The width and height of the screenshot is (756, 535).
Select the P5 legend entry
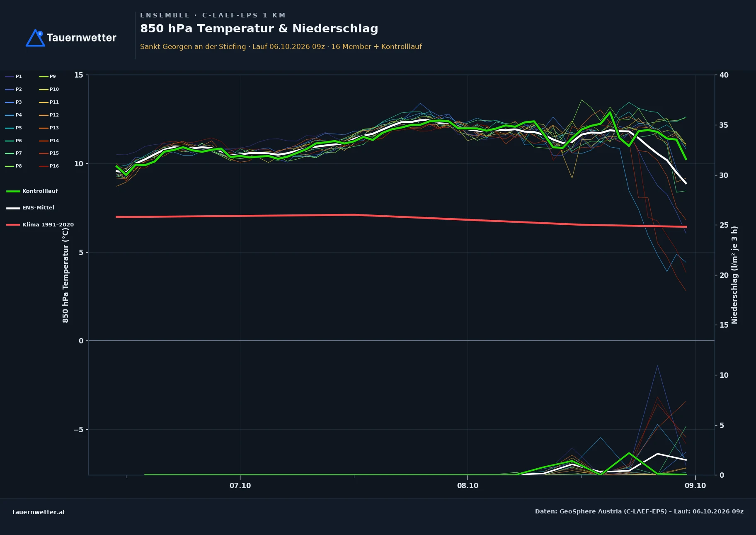[x=14, y=128]
